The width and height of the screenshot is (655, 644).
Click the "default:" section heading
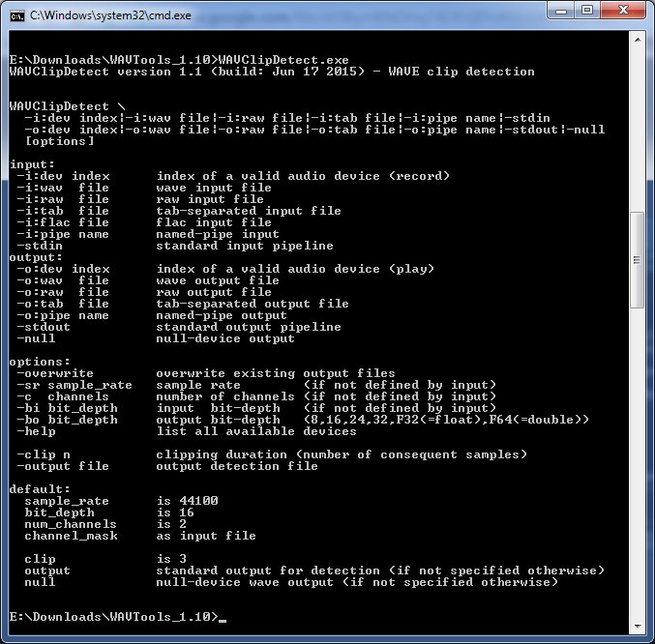pyautogui.click(x=40, y=489)
